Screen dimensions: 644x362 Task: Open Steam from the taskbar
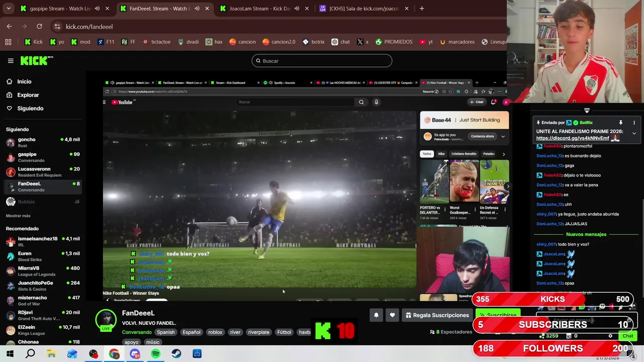(176, 354)
